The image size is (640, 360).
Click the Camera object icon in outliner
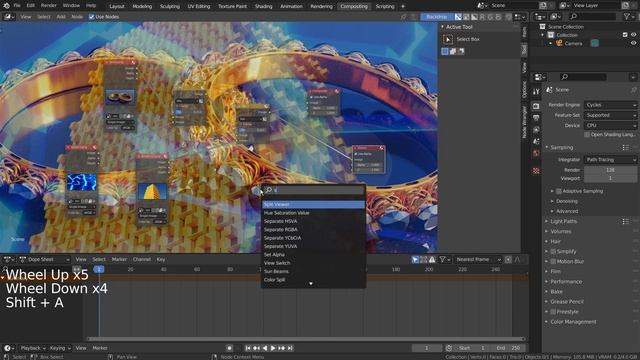pos(559,43)
